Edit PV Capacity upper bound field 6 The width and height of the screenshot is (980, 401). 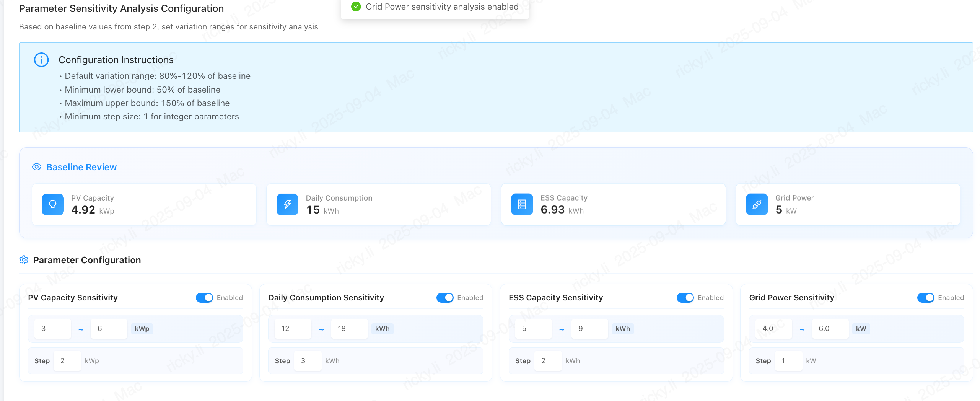(x=109, y=329)
